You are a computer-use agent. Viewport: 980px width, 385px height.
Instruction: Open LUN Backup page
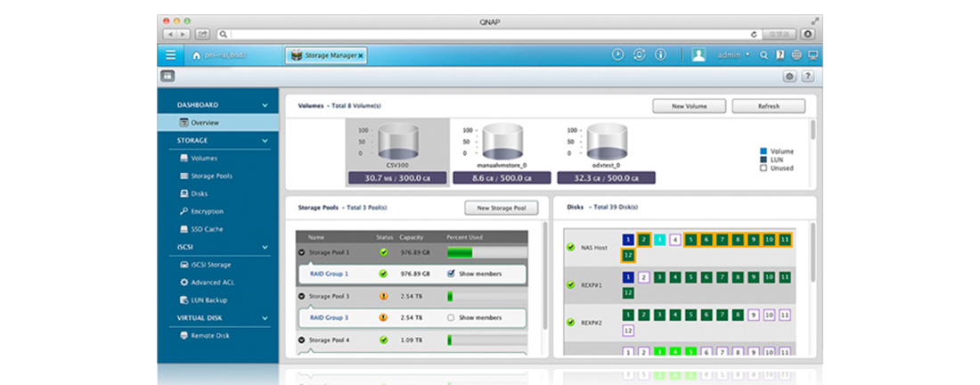click(208, 300)
